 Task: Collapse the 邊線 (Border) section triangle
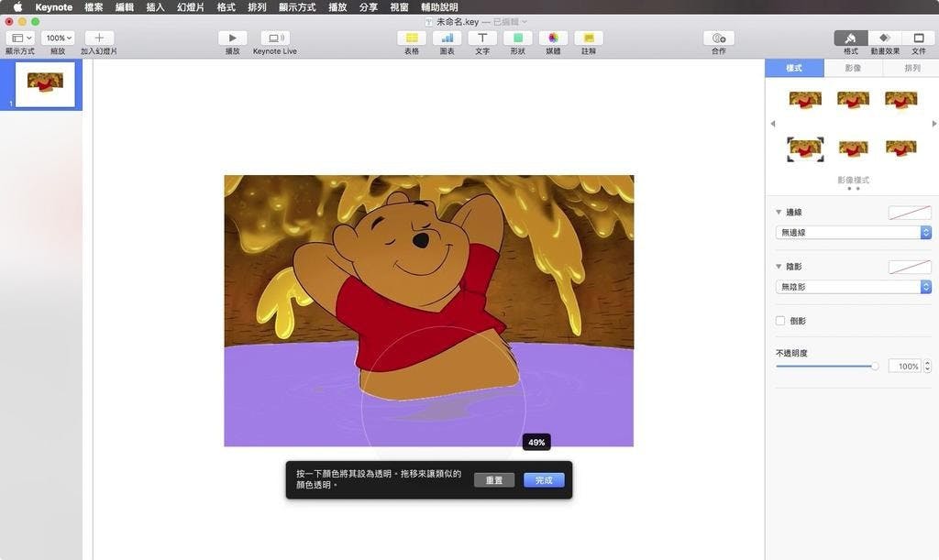point(779,212)
